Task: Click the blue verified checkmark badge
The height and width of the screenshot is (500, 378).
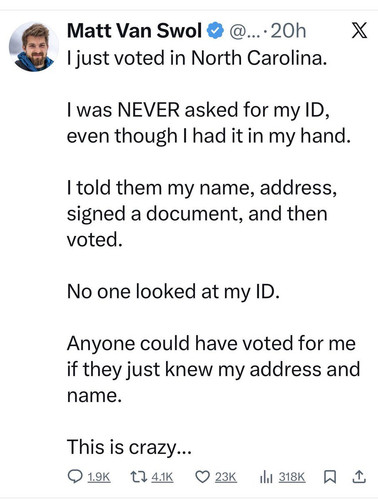Action: 215,31
